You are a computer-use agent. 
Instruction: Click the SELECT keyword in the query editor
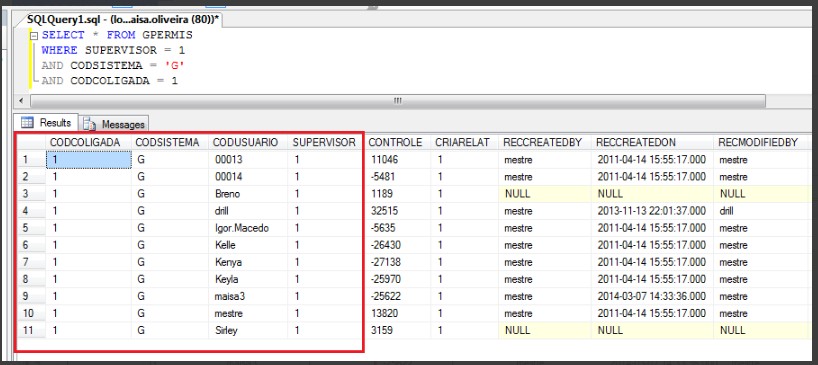[63, 35]
